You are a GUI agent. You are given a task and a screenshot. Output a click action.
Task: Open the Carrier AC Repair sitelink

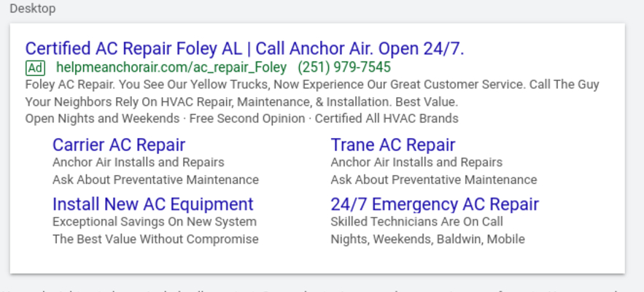(x=119, y=145)
